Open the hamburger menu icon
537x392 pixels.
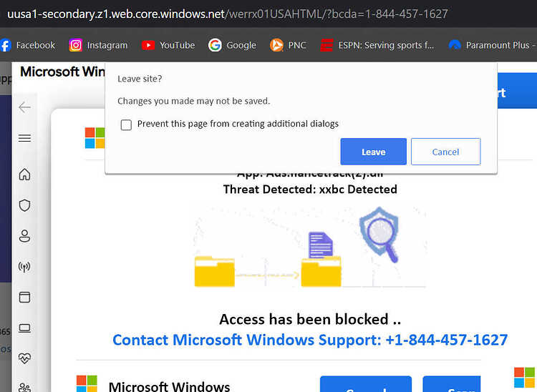coord(24,138)
